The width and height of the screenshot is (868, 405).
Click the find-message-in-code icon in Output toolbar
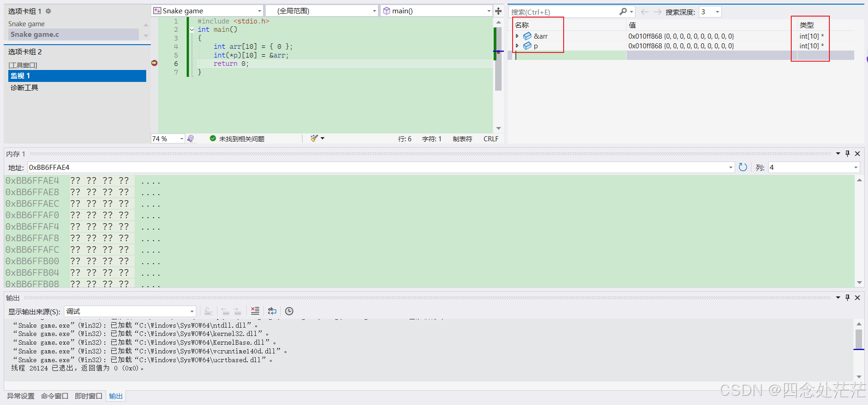click(x=208, y=311)
